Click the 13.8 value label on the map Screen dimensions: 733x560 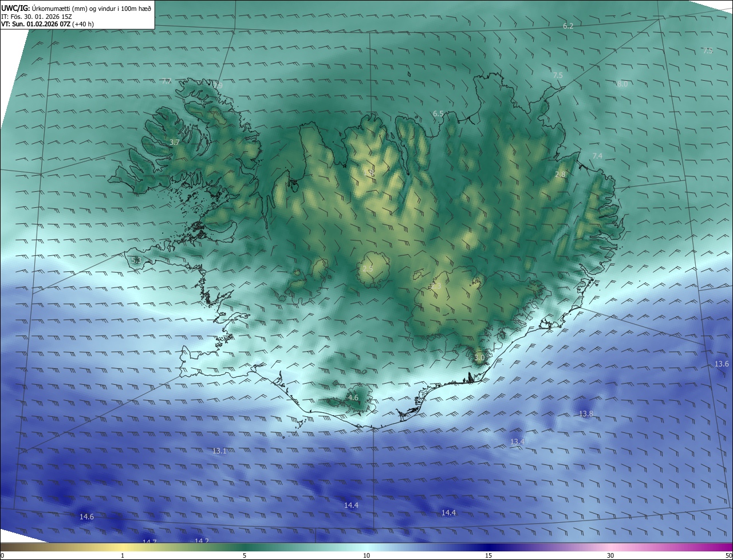coord(586,413)
